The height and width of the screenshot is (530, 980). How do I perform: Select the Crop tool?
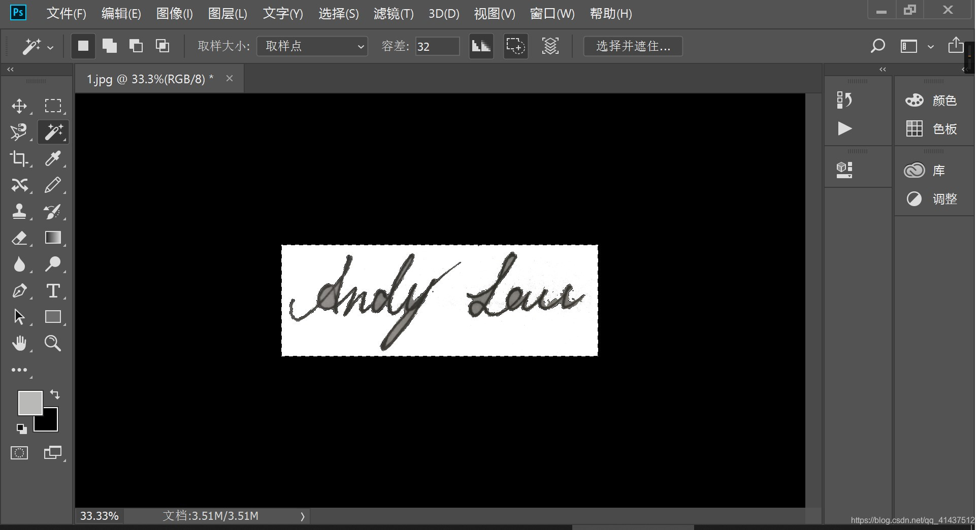19,159
